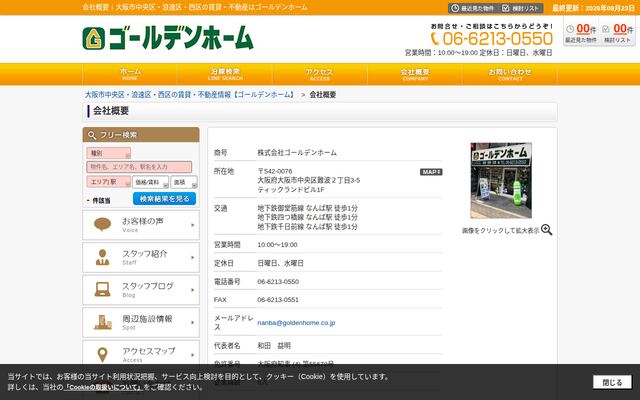Click the zoom magnifier under photo

(547, 230)
